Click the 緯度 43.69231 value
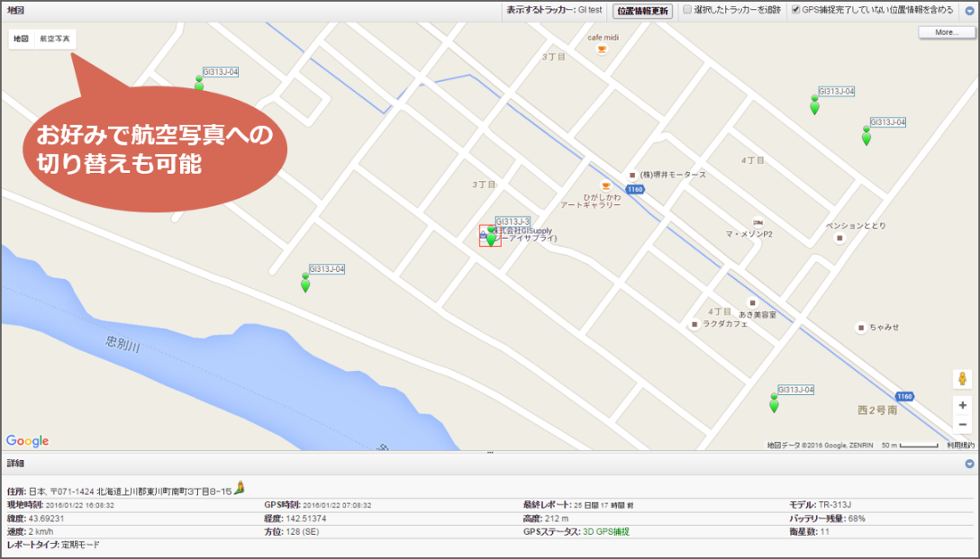The height and width of the screenshot is (559, 980). click(x=46, y=518)
